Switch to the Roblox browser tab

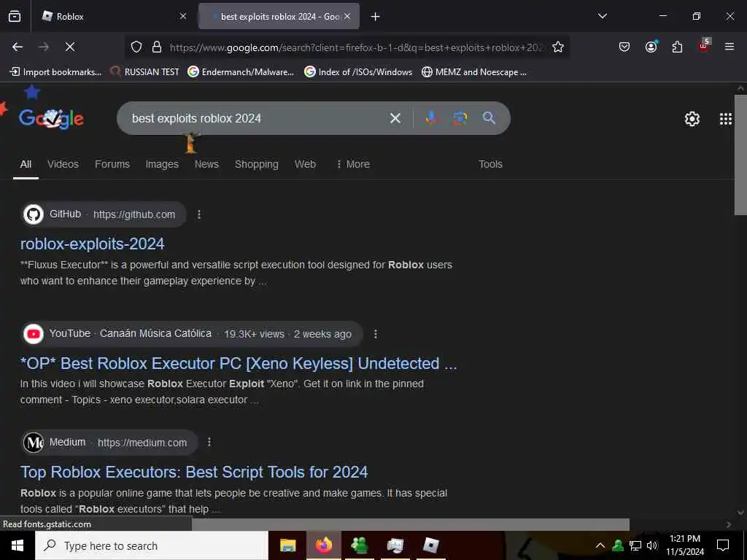pyautogui.click(x=114, y=17)
